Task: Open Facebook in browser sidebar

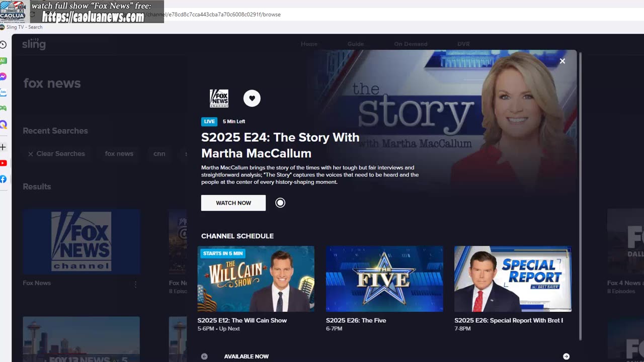Action: 3,179
